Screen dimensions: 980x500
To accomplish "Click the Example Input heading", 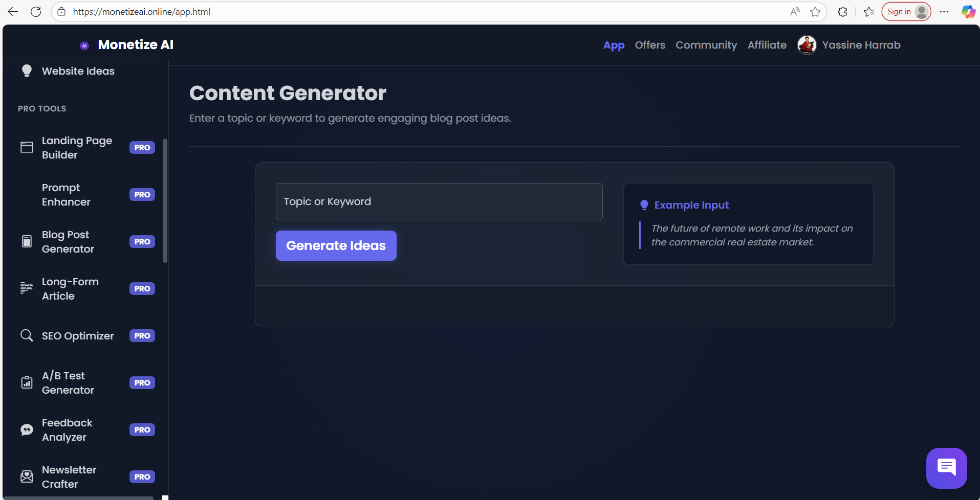I will pyautogui.click(x=691, y=205).
